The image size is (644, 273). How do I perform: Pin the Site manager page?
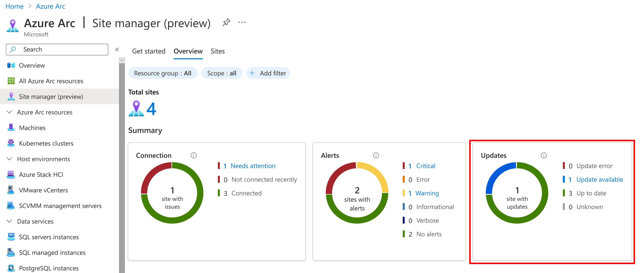(226, 22)
